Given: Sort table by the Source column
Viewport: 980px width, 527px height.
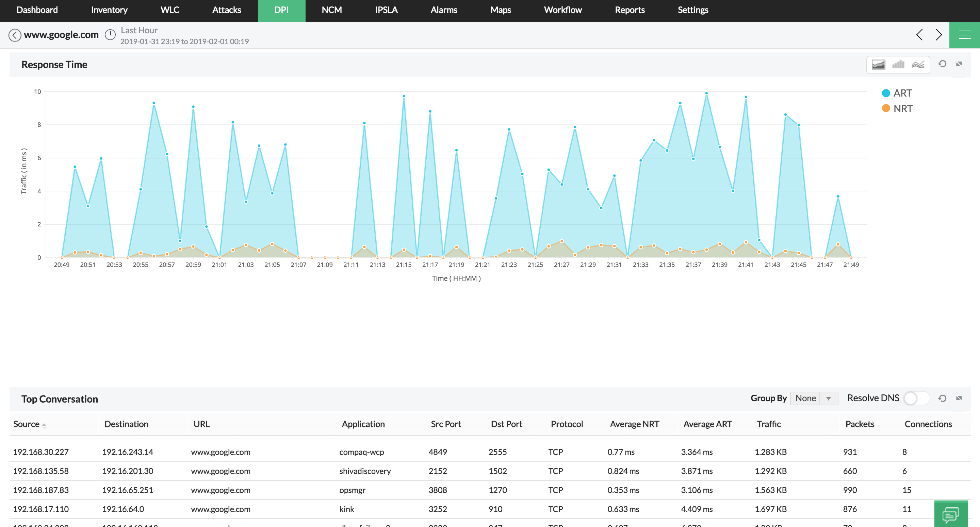Looking at the screenshot, I should (27, 424).
